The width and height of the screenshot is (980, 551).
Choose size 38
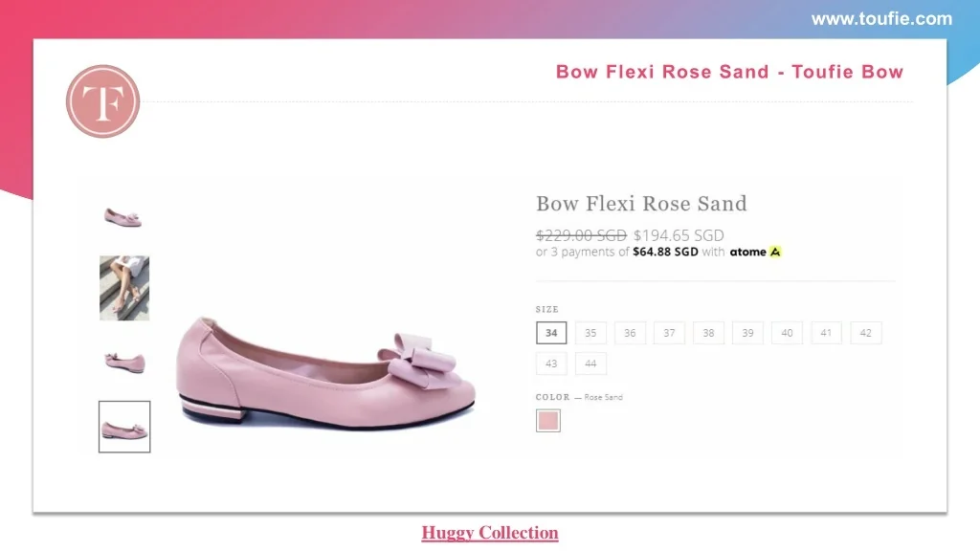point(708,333)
